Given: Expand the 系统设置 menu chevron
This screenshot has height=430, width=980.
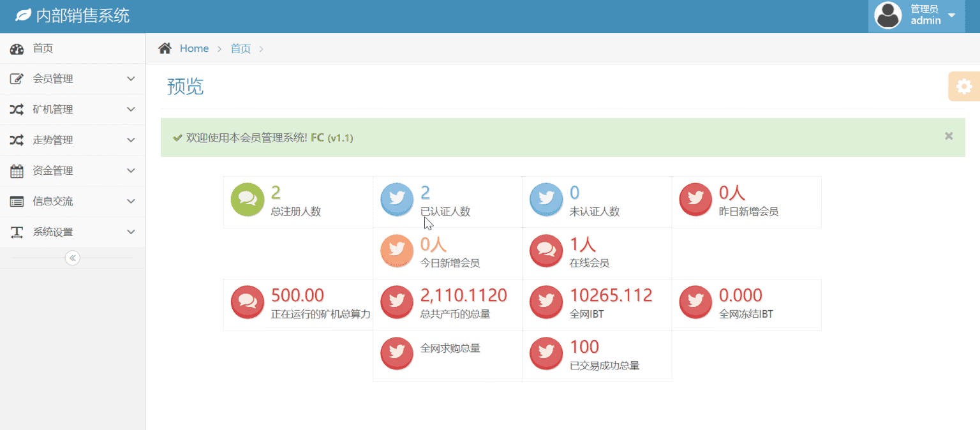Looking at the screenshot, I should coord(131,232).
